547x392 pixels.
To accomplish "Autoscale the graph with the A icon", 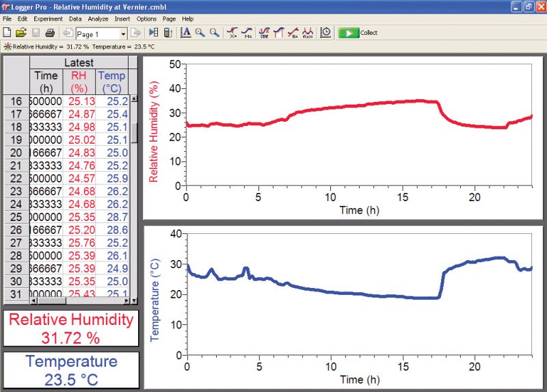I will click(185, 33).
